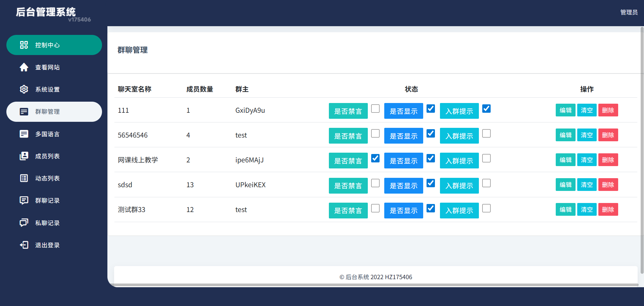Viewport: 644px width, 306px height.
Task: Uncheck the mute checkbox for 网课线上教学
Action: tap(375, 158)
